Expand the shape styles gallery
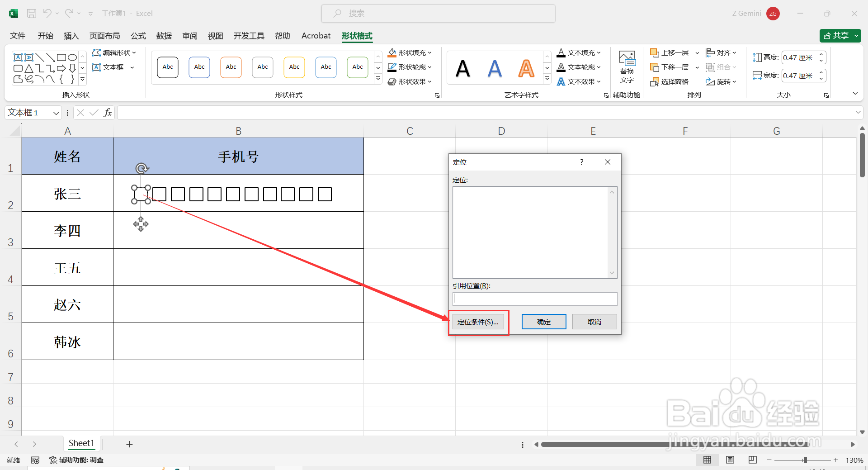 [x=378, y=78]
